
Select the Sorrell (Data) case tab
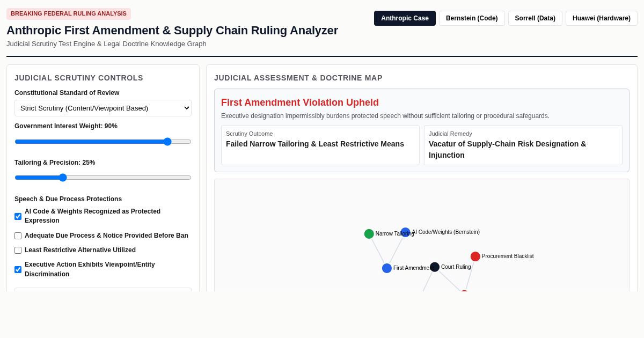coord(535,18)
